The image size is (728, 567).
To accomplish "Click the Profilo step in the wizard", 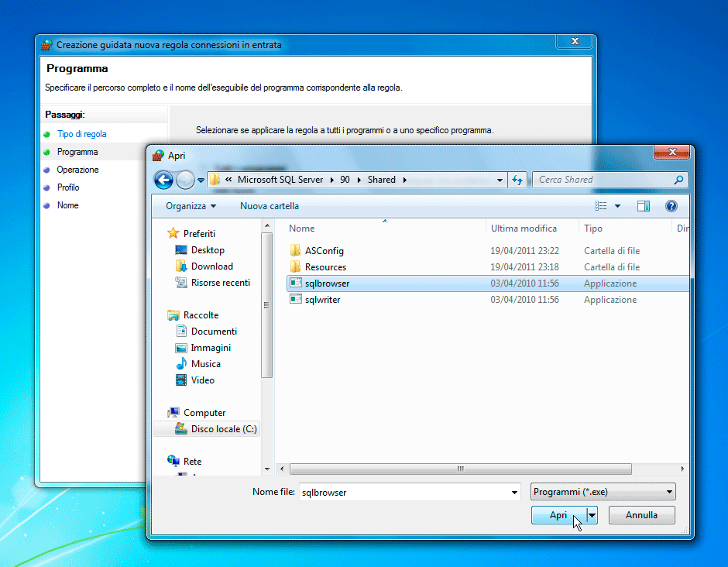I will (x=68, y=187).
